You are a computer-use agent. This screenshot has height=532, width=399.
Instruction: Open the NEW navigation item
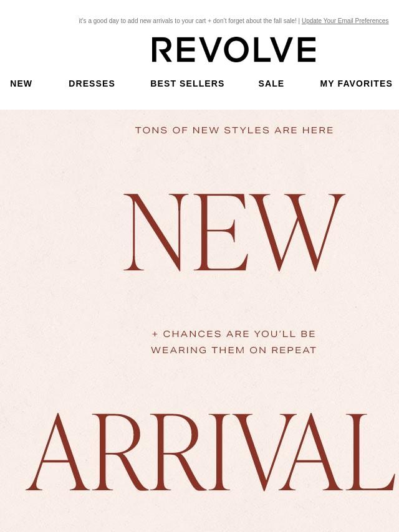[x=21, y=83]
